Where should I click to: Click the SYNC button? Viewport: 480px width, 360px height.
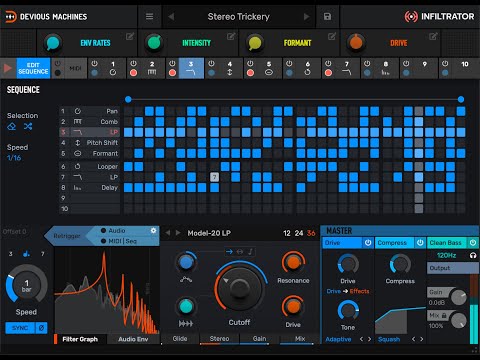tap(20, 328)
